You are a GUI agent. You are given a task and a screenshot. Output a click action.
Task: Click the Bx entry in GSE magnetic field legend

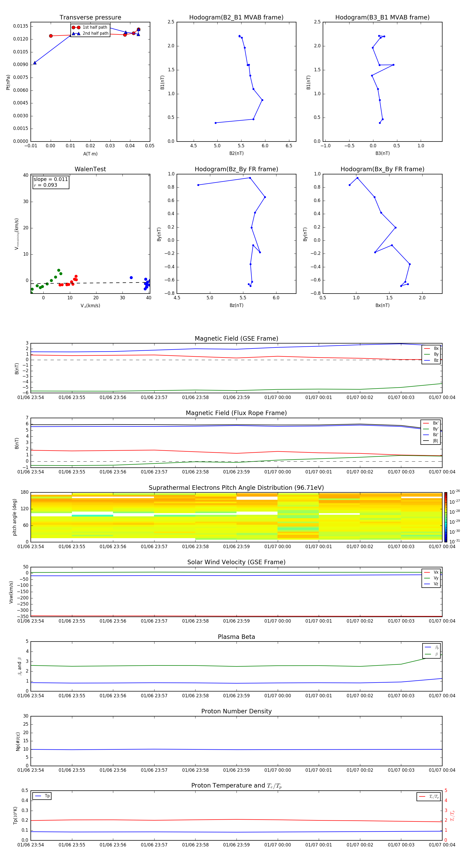click(x=431, y=349)
